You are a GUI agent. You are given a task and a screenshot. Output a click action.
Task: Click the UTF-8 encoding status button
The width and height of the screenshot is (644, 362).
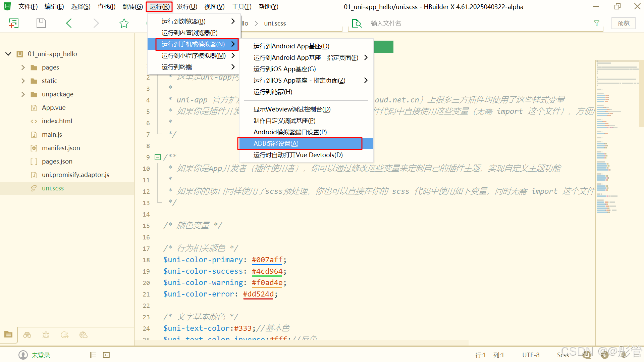[x=531, y=355]
